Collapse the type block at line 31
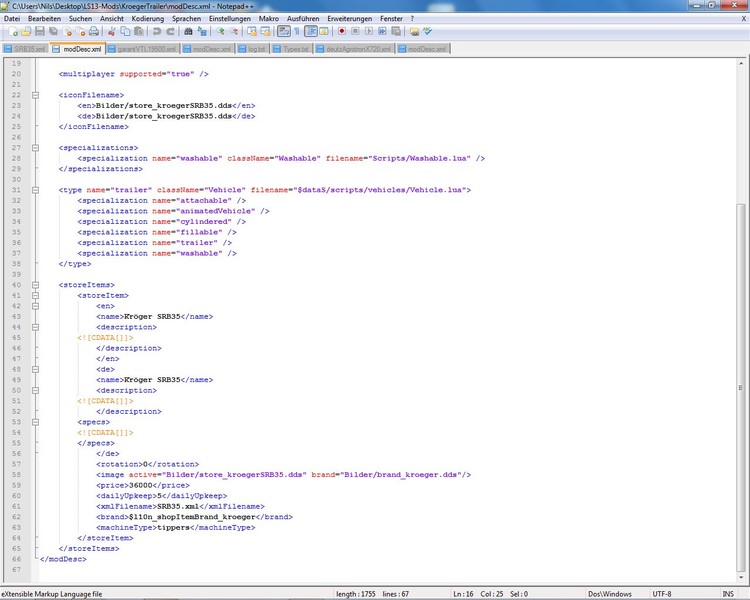This screenshot has width=750, height=600. pyautogui.click(x=35, y=190)
